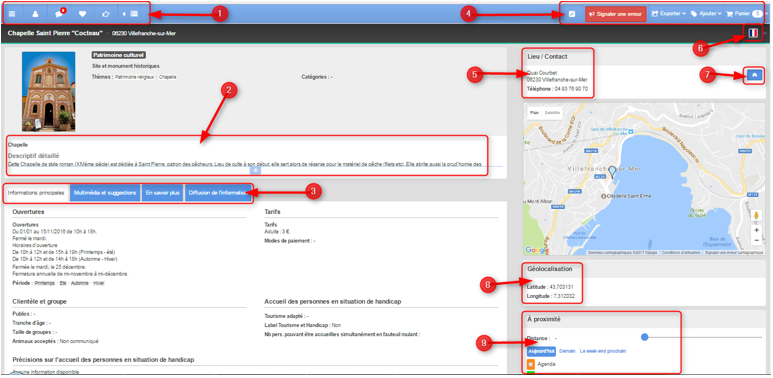The image size is (773, 378).
Task: Open the Ajouter dropdown
Action: pos(706,14)
